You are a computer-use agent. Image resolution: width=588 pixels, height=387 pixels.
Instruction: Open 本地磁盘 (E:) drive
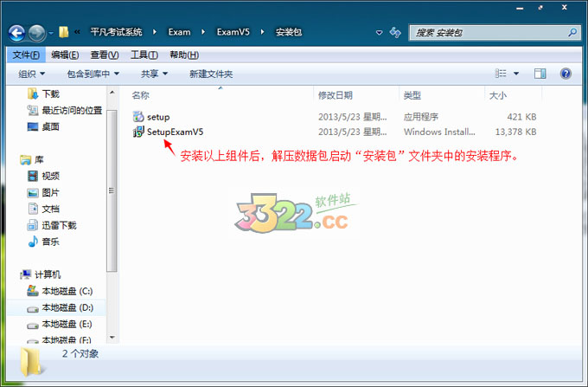[67, 324]
